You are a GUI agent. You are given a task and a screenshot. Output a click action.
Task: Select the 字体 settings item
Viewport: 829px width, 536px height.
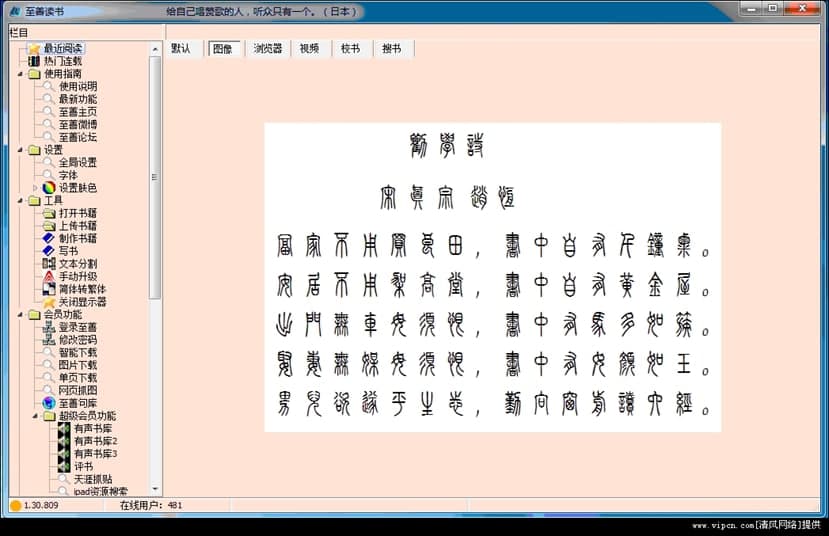coord(68,175)
